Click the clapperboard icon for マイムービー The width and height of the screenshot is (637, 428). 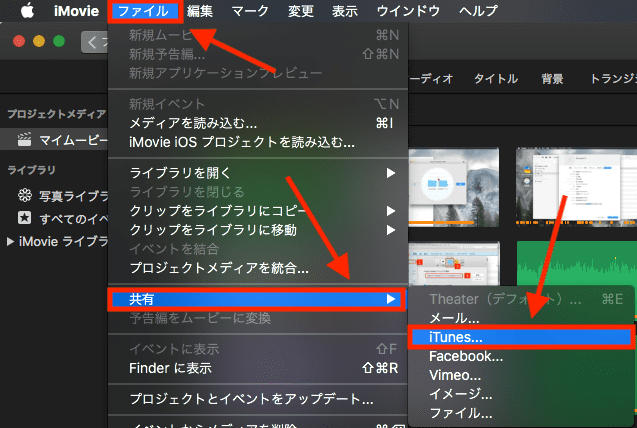tap(24, 140)
